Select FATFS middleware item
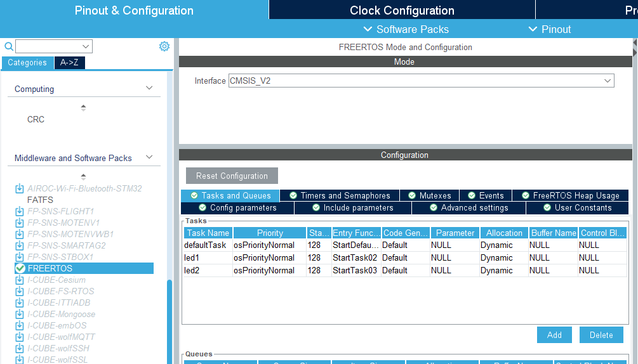This screenshot has height=364, width=638. [x=40, y=200]
